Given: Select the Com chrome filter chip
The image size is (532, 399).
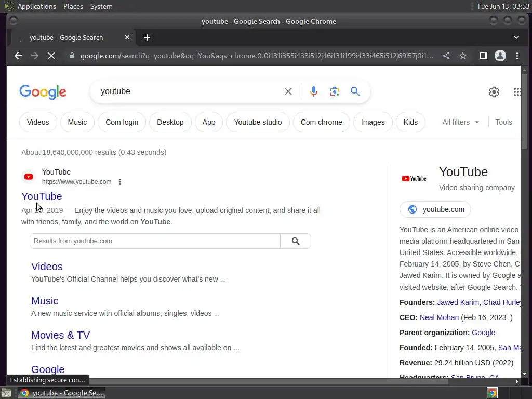Looking at the screenshot, I should [x=321, y=122].
